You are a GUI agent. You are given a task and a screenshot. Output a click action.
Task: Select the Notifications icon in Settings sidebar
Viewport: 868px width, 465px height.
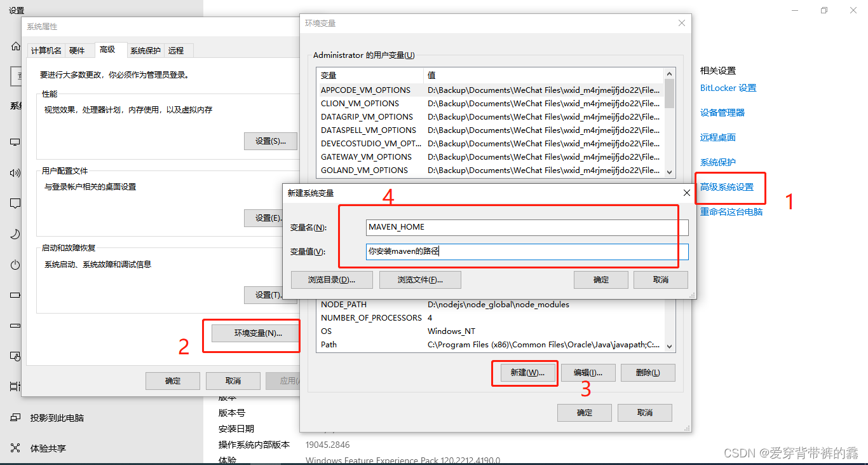pyautogui.click(x=15, y=204)
